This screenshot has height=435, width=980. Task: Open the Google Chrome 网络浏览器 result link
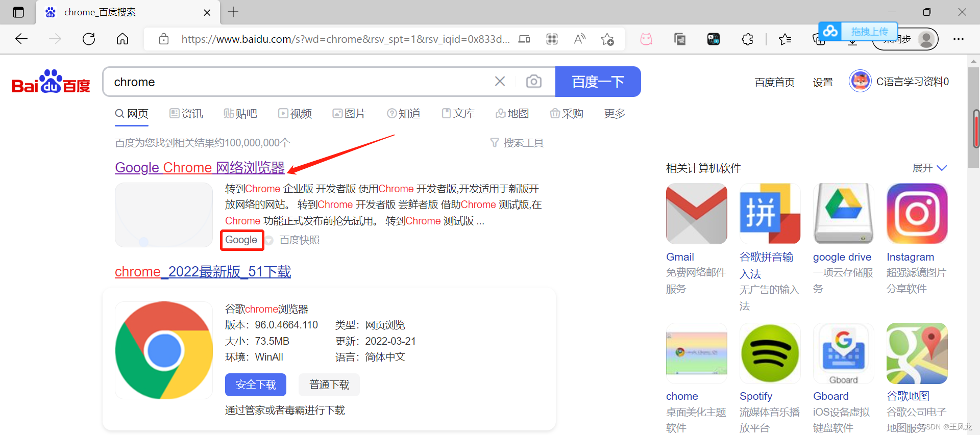[200, 168]
